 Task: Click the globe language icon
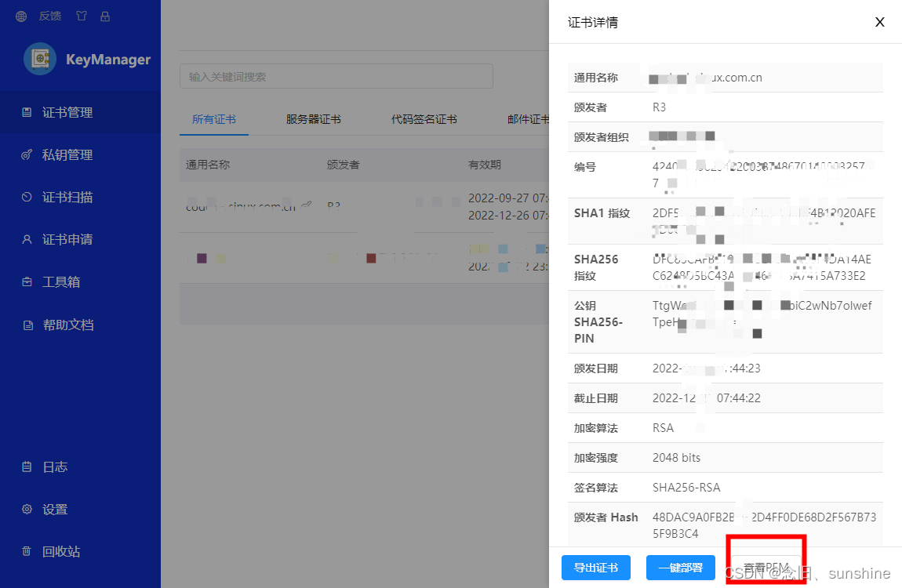(20, 15)
